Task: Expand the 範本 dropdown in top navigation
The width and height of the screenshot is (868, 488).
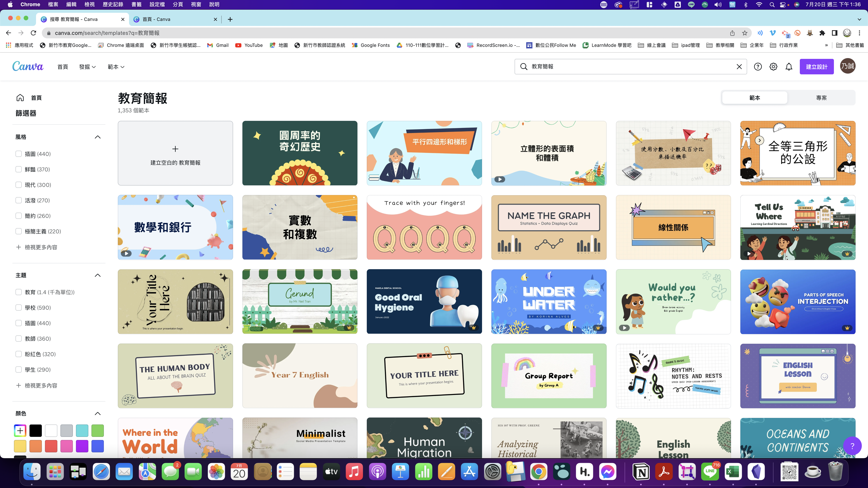Action: (x=116, y=67)
